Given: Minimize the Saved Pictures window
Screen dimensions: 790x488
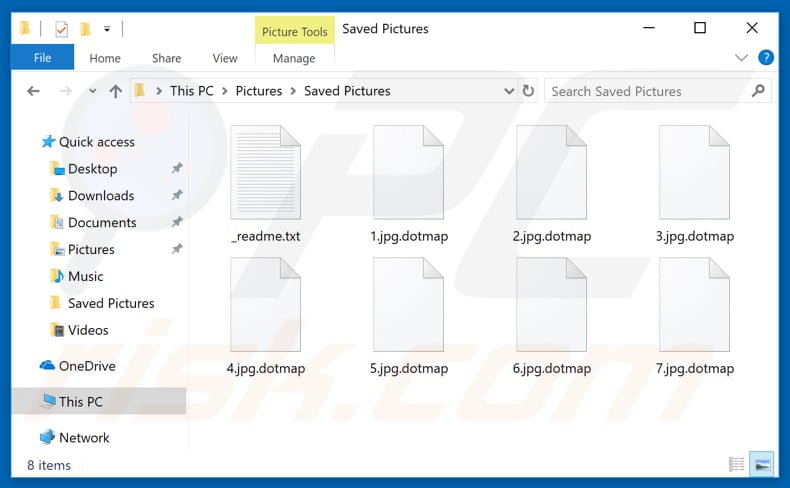Looking at the screenshot, I should pos(649,28).
